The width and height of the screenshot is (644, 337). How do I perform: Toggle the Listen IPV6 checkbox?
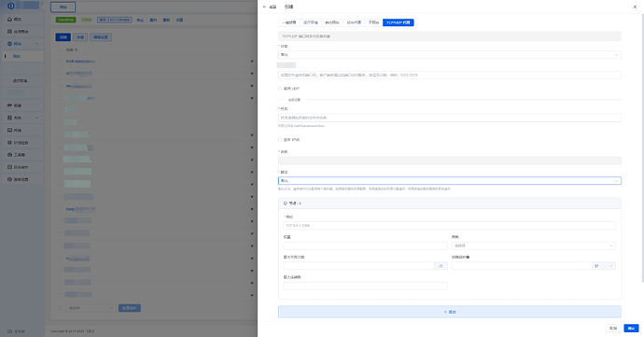click(x=280, y=140)
